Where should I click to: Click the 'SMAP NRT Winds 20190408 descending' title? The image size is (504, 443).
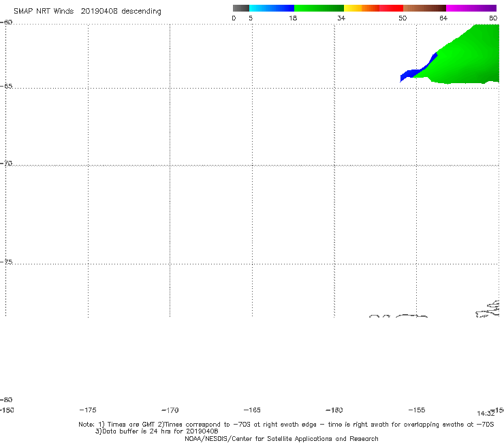pyautogui.click(x=87, y=12)
